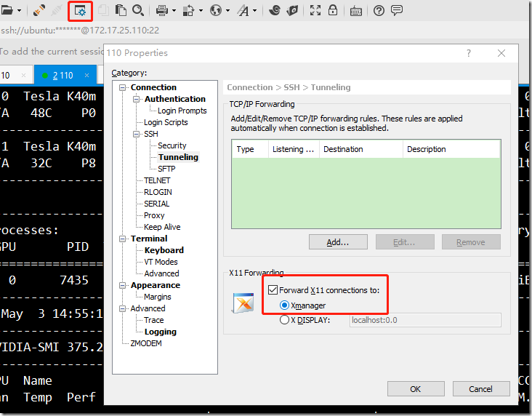Click the Description column header
Viewport: 532px width, 416px height.
(x=451, y=149)
